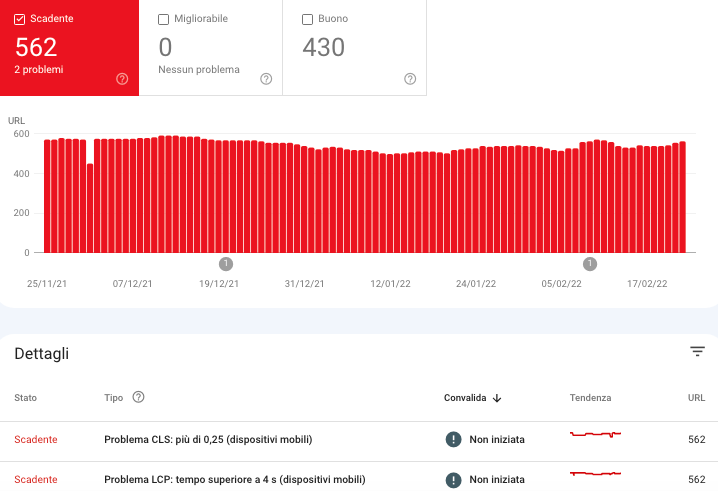Image resolution: width=718 pixels, height=491 pixels.
Task: Open the Dettagli filter icon
Action: [697, 351]
